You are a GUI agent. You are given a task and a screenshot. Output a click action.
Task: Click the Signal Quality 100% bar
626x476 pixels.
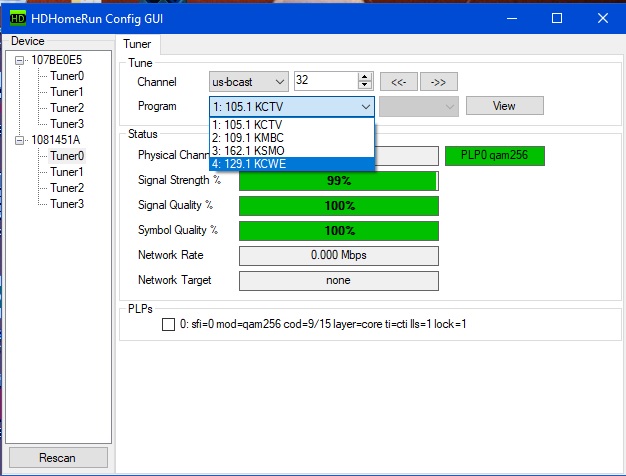coord(339,206)
